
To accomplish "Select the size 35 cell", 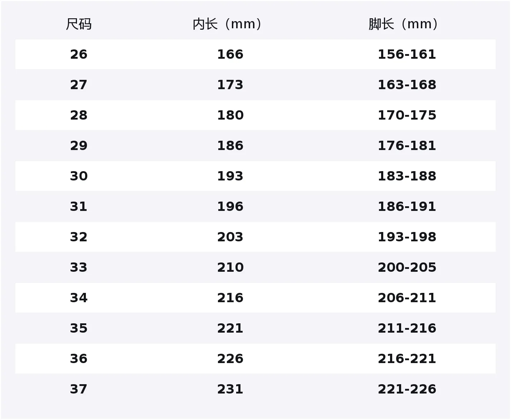I will (x=79, y=328).
